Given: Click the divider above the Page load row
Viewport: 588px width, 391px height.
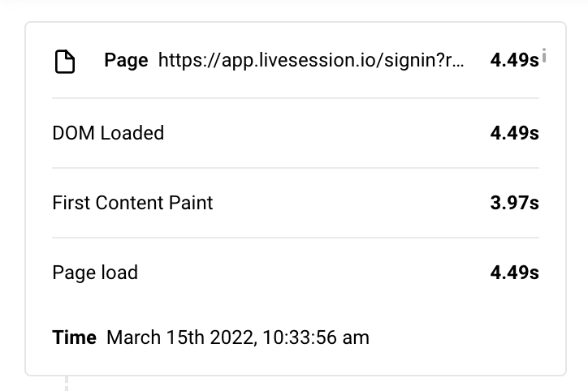Looking at the screenshot, I should 295,238.
